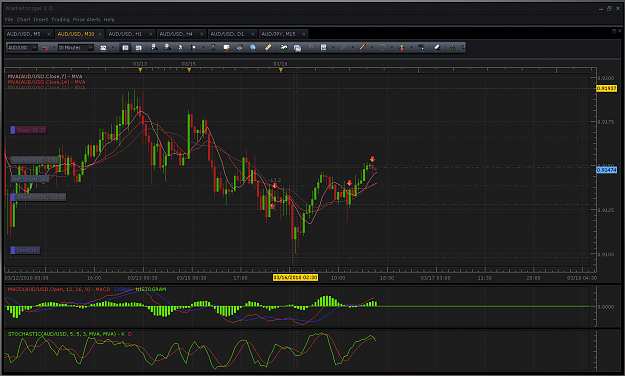This screenshot has height=376, width=625.
Task: Open the Chart menu
Action: coord(23,20)
